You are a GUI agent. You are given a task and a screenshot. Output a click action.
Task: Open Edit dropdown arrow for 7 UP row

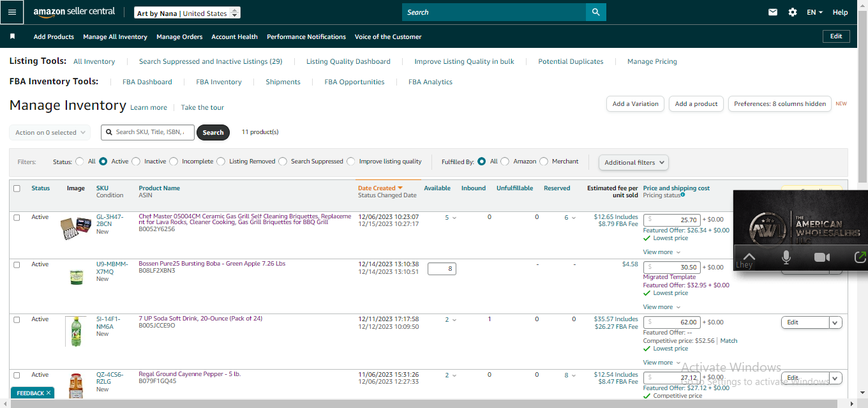pos(835,322)
